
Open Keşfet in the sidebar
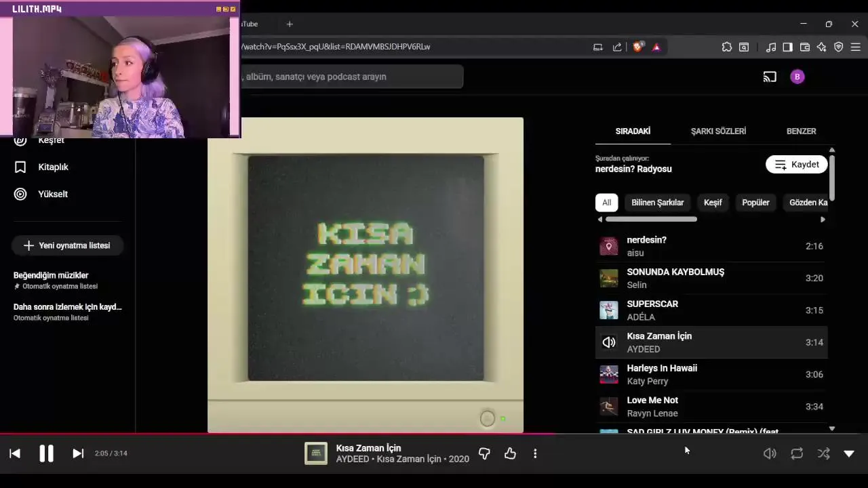[40, 140]
